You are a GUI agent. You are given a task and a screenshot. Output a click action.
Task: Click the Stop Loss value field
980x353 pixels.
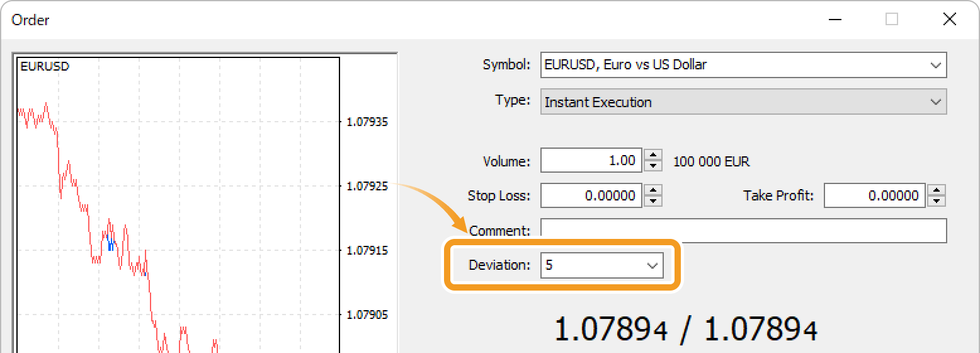click(x=591, y=196)
